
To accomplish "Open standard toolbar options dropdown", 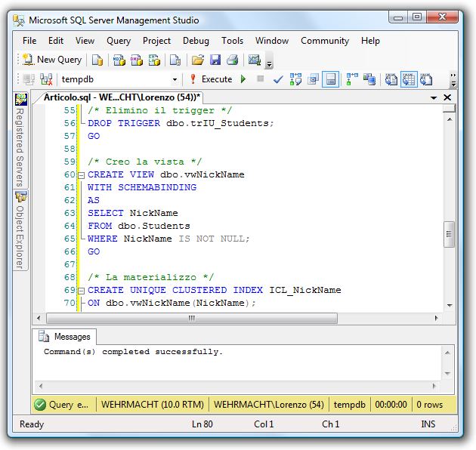I will click(x=269, y=63).
